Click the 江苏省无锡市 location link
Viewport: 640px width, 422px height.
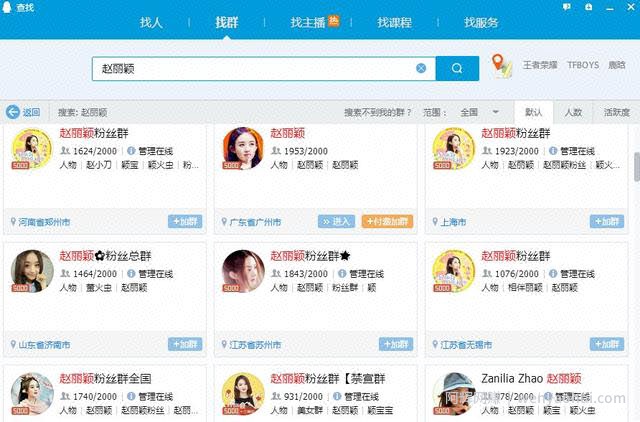click(466, 344)
